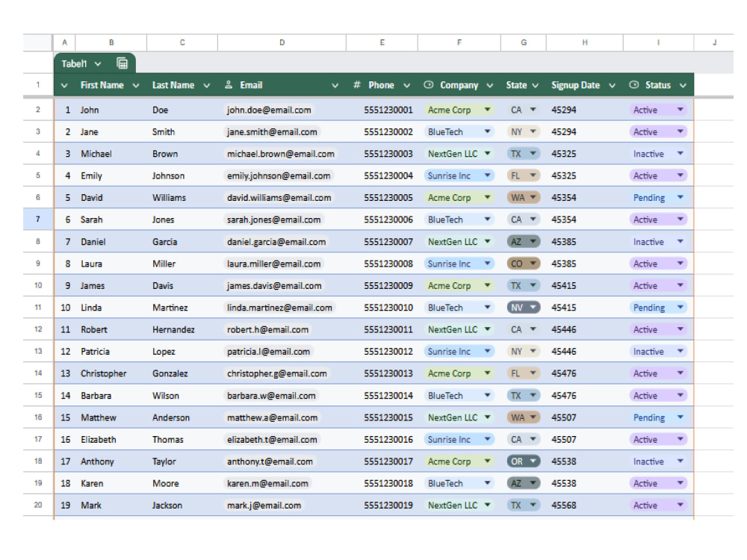Open State dropdown NV for Linda Martinez
The image size is (747, 560).
point(533,307)
